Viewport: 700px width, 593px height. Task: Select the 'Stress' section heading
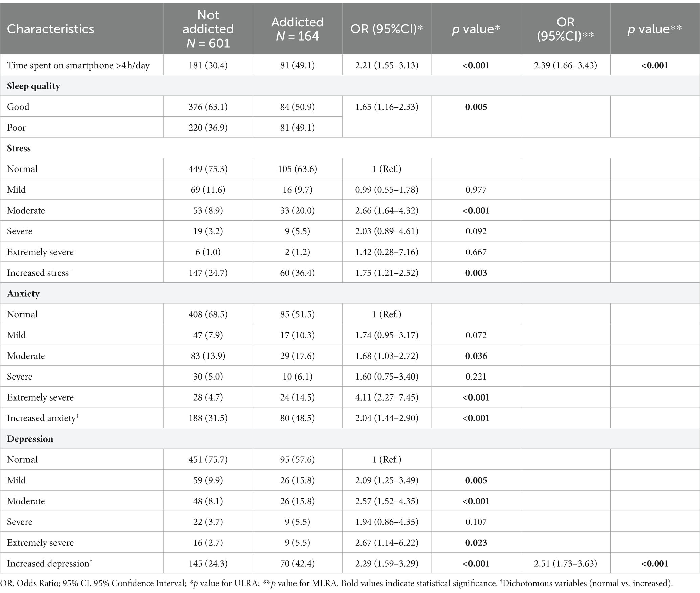[19, 148]
